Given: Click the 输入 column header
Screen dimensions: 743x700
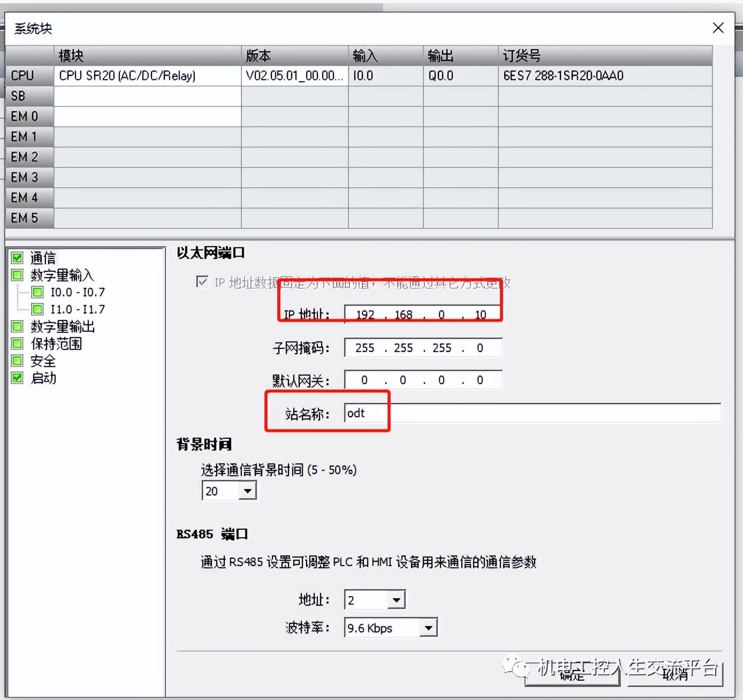Looking at the screenshot, I should pyautogui.click(x=386, y=56).
